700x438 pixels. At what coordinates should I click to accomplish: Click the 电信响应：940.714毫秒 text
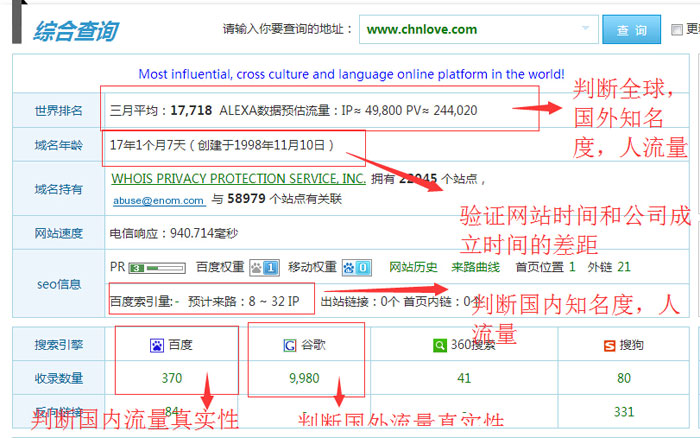(x=174, y=233)
